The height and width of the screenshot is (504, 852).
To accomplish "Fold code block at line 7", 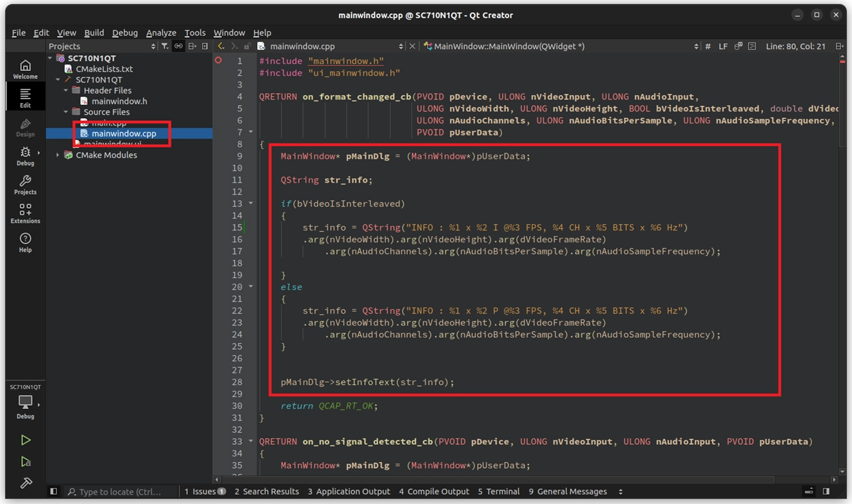I will point(251,132).
